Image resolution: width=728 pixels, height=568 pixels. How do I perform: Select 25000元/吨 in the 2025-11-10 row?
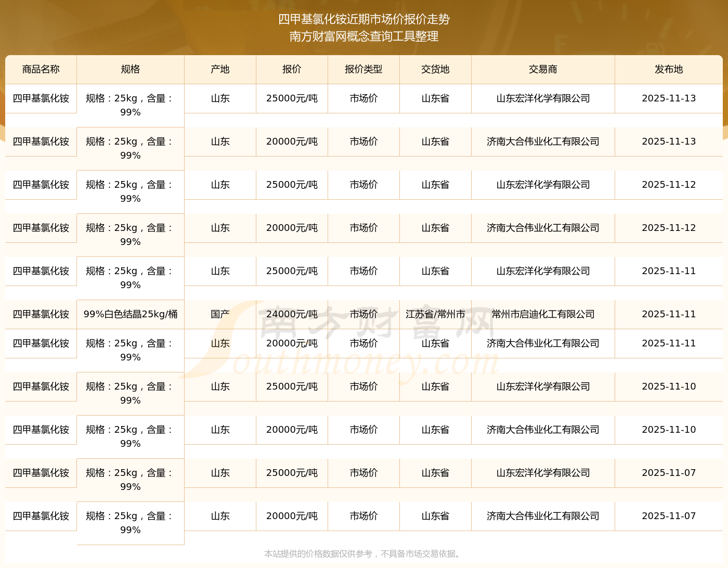pos(292,386)
